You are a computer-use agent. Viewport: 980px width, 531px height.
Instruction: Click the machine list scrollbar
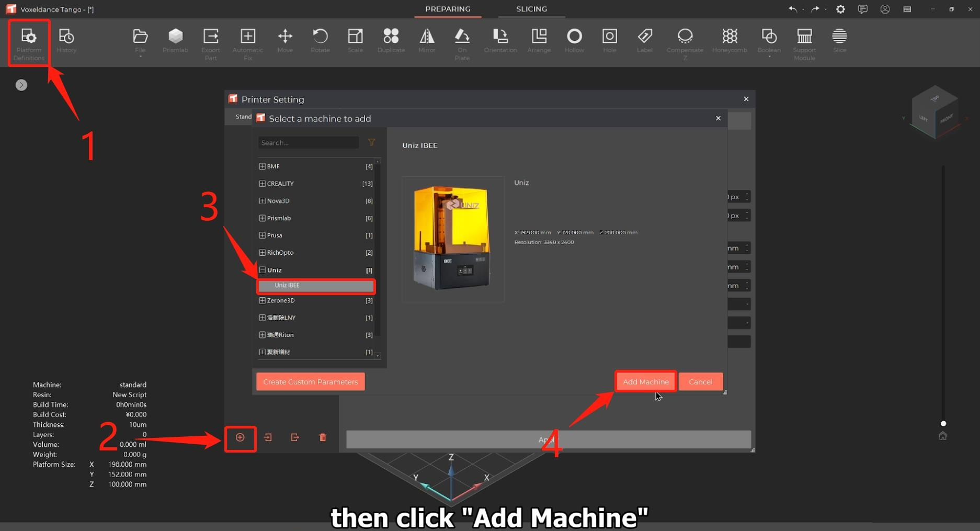378,251
